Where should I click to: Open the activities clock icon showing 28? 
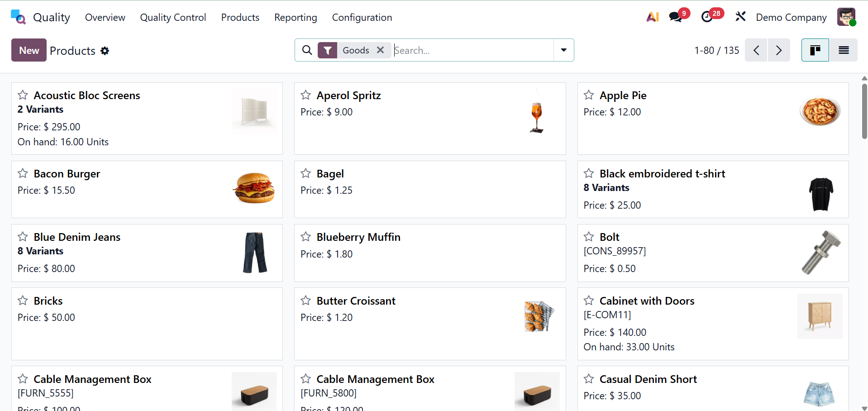707,16
